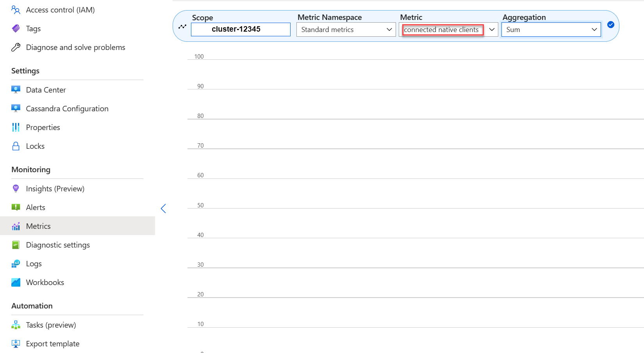Click the green Alerts icon
644x353 pixels.
click(x=16, y=207)
